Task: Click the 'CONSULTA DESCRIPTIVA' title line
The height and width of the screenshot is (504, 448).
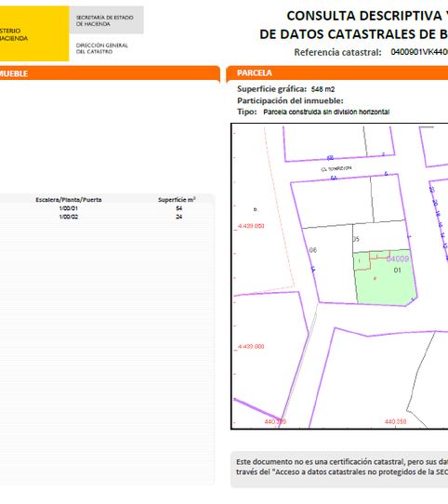Action: point(367,16)
